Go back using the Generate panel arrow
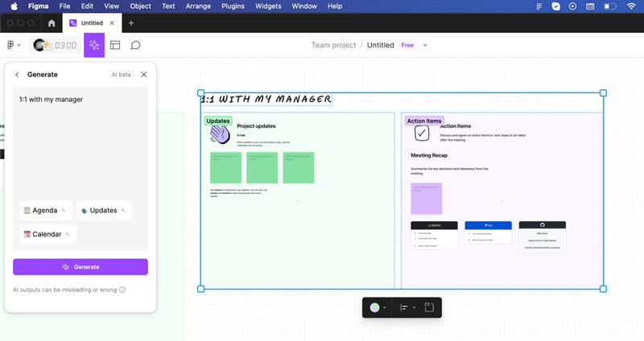 17,75
